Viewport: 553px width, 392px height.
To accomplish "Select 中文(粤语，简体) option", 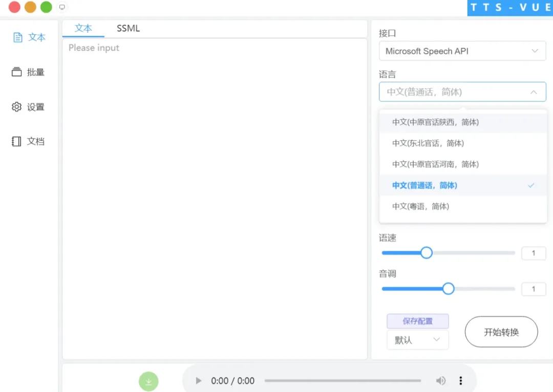I will pos(463,206).
